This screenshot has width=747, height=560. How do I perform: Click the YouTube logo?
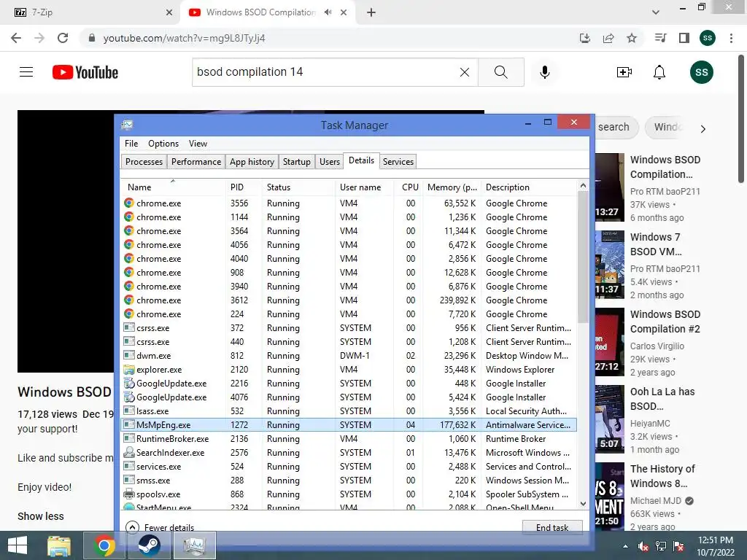(85, 72)
